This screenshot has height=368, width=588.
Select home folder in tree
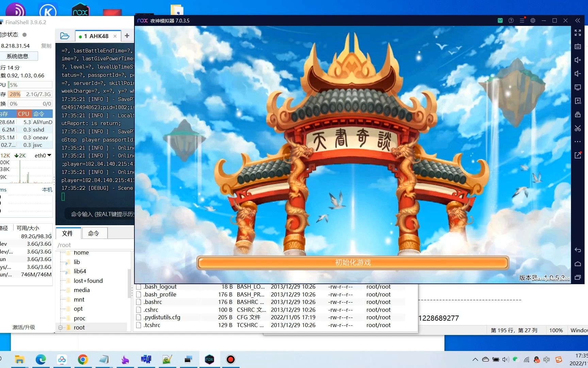(x=81, y=252)
